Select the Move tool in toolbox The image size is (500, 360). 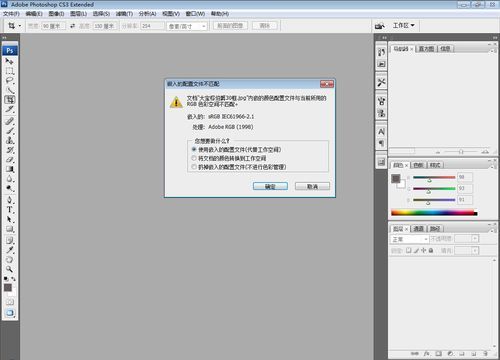[x=9, y=61]
